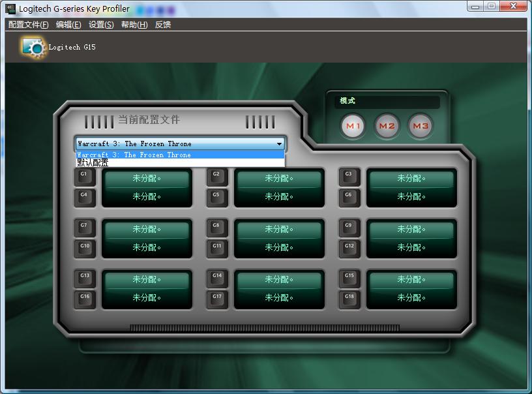Switch to M3 mode
The height and width of the screenshot is (394, 532).
pos(421,127)
